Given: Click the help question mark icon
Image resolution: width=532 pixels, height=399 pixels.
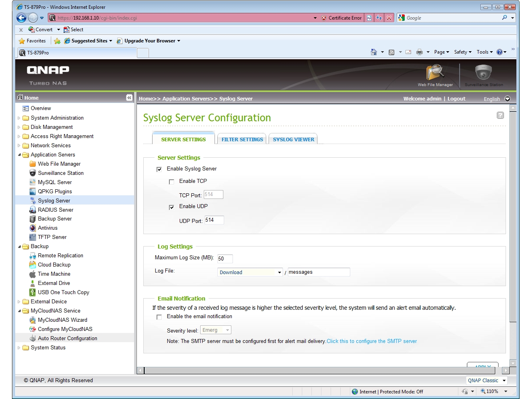Looking at the screenshot, I should (500, 115).
